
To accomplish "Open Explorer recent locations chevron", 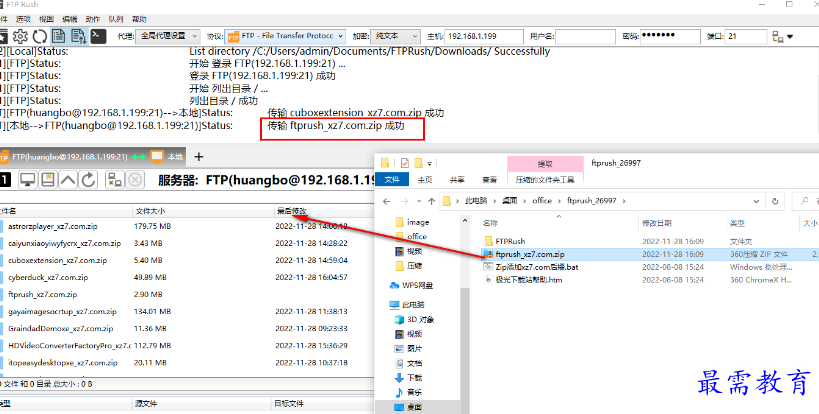I will click(419, 202).
